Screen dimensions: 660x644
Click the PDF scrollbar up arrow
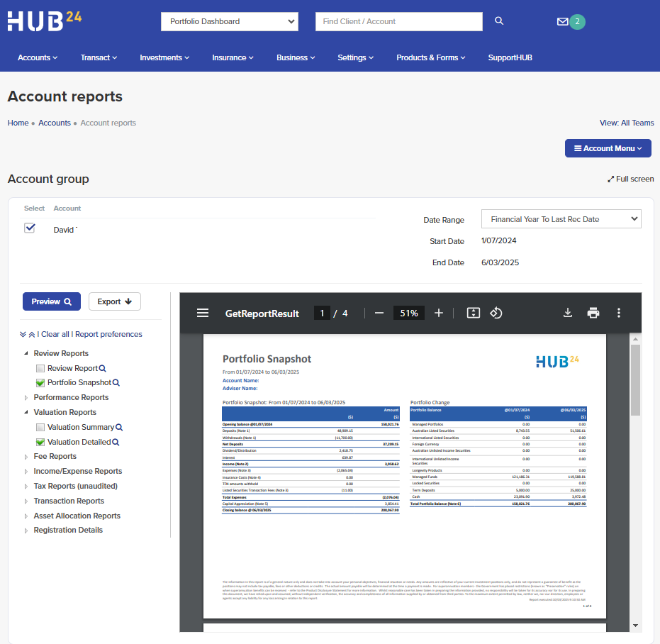pos(636,339)
